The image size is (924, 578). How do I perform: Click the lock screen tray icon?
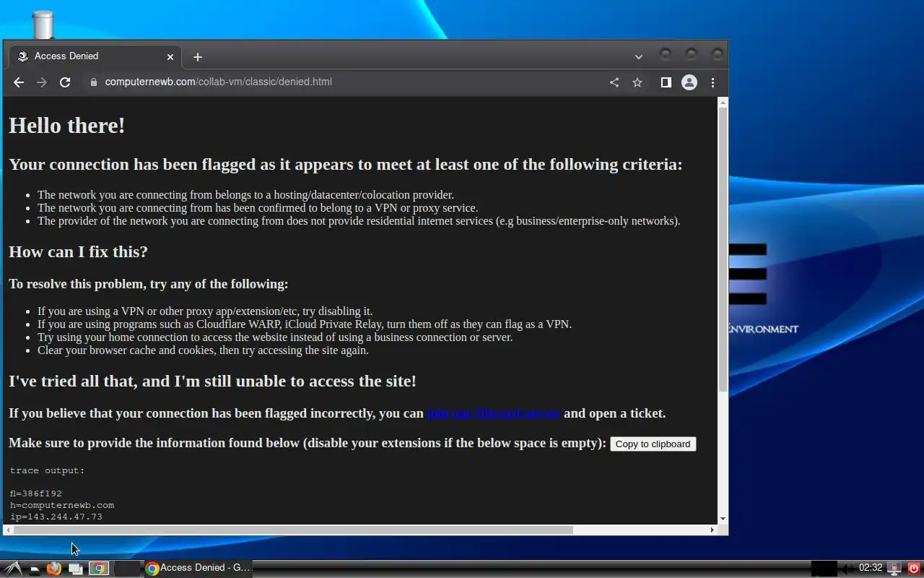point(894,569)
